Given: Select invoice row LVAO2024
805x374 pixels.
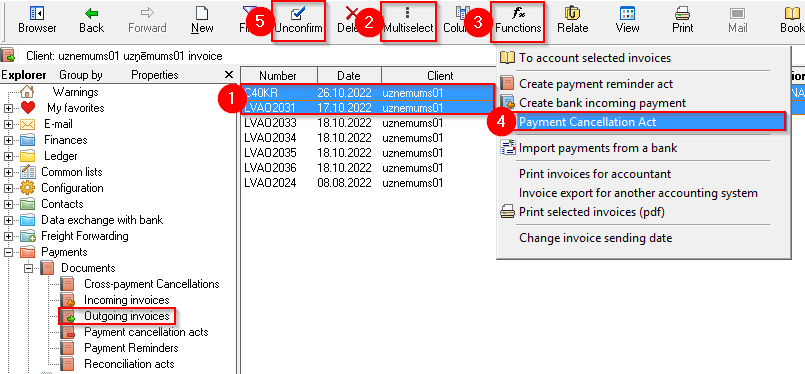Looking at the screenshot, I should pos(369,183).
